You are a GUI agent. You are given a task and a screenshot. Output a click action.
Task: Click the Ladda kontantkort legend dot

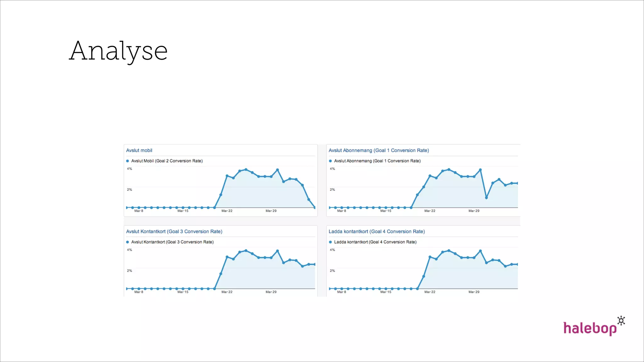coord(330,242)
